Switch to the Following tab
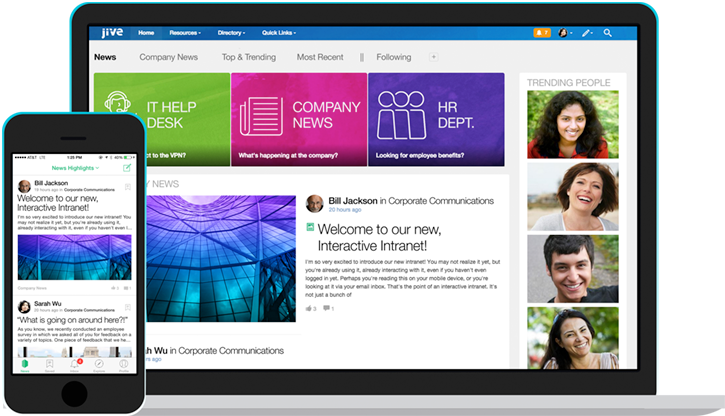 click(x=393, y=57)
